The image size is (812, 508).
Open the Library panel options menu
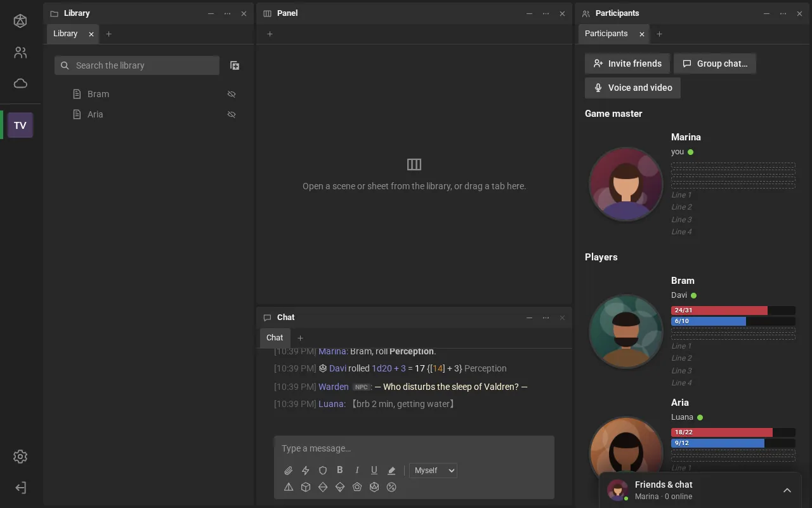(x=227, y=13)
